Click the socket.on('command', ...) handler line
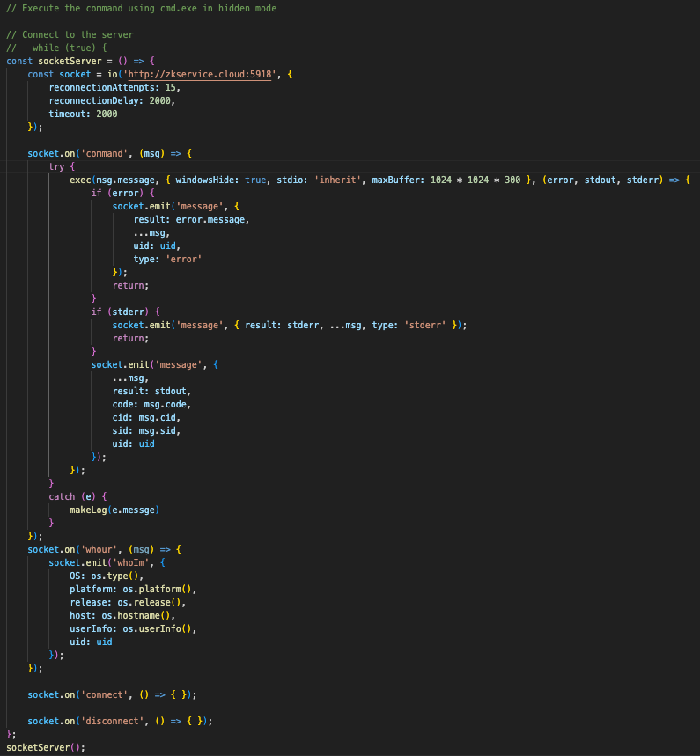Screen dimensions: 700x756 pos(109,153)
